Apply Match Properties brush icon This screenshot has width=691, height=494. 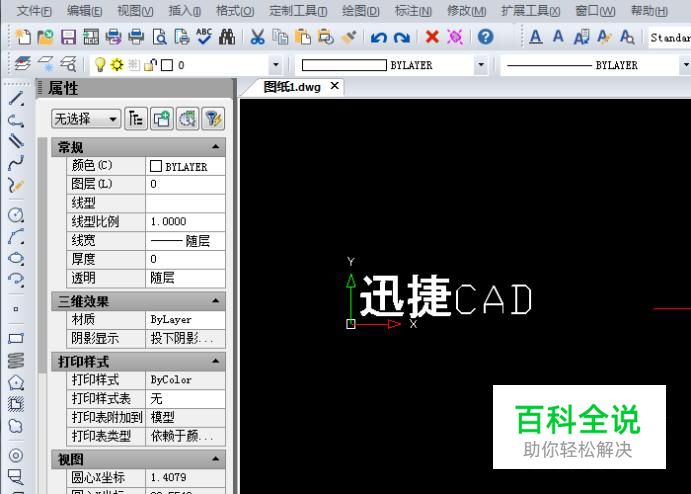tap(349, 37)
